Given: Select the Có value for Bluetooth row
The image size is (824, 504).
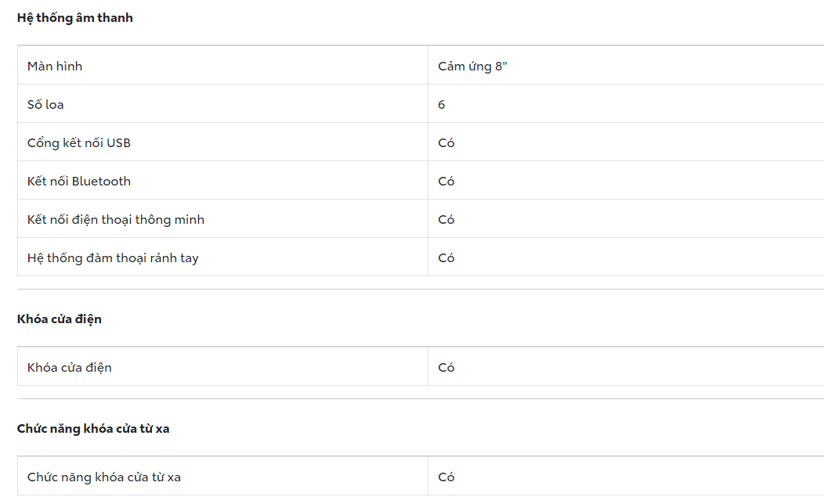Looking at the screenshot, I should [446, 182].
